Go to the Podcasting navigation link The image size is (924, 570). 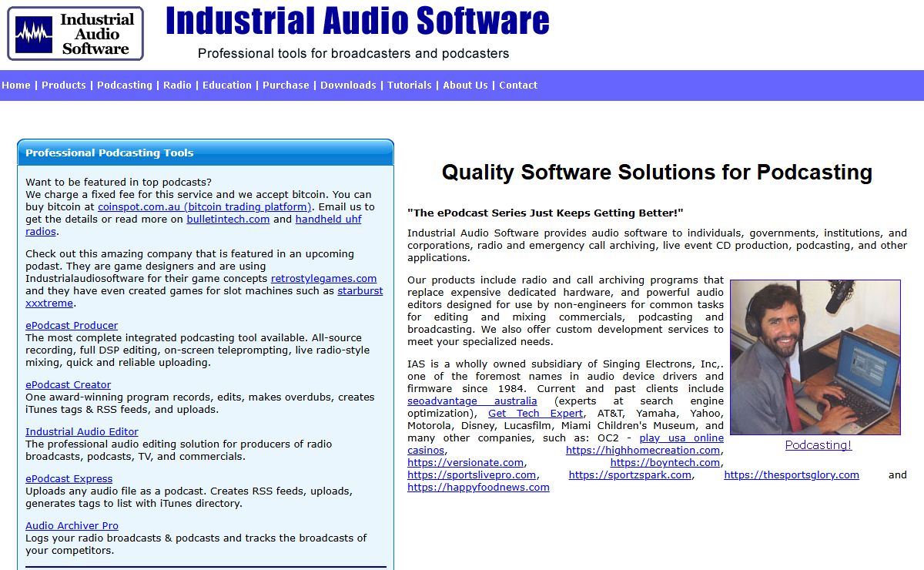pos(125,85)
